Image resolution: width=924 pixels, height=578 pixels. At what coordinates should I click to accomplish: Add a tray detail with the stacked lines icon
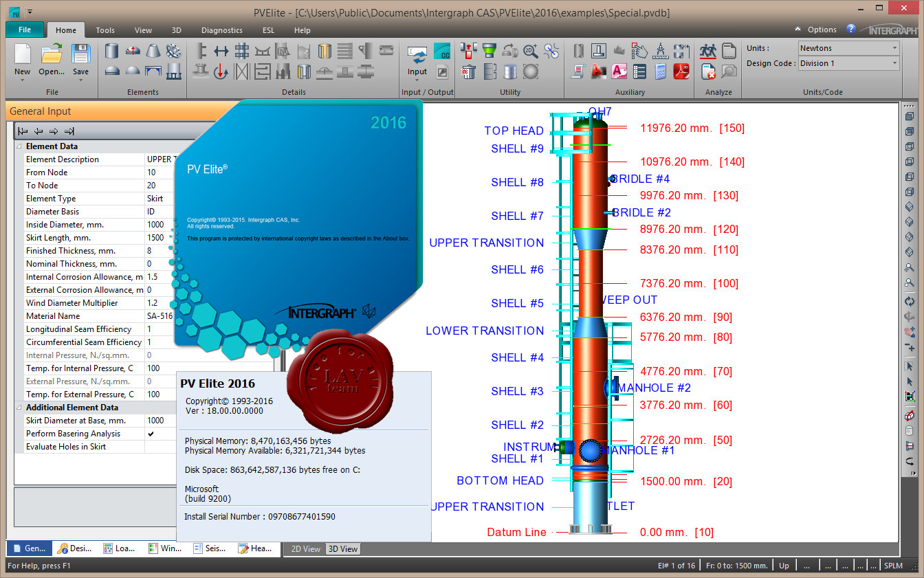coord(345,50)
